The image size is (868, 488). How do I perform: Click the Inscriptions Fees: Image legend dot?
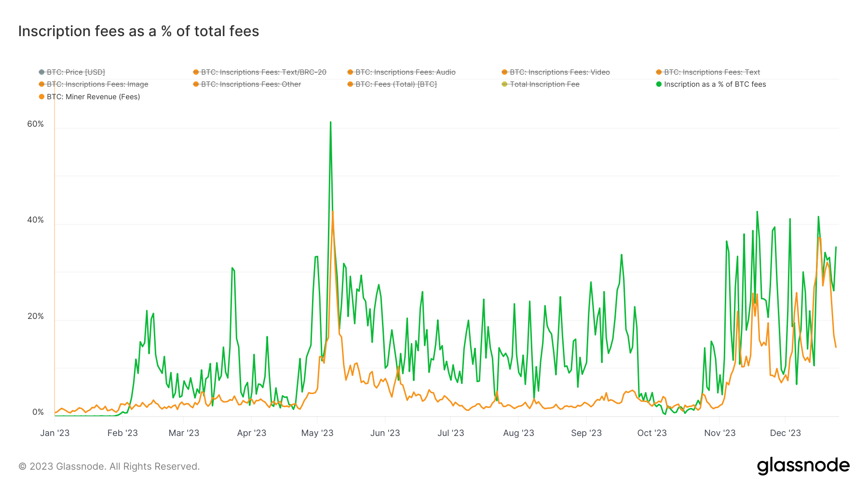pyautogui.click(x=41, y=84)
